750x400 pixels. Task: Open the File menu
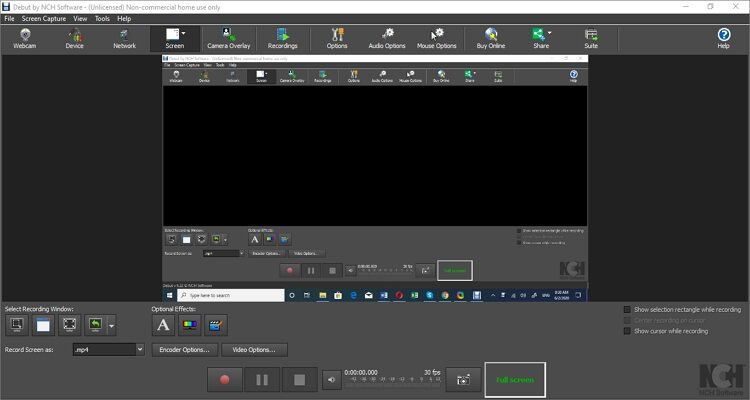click(9, 19)
